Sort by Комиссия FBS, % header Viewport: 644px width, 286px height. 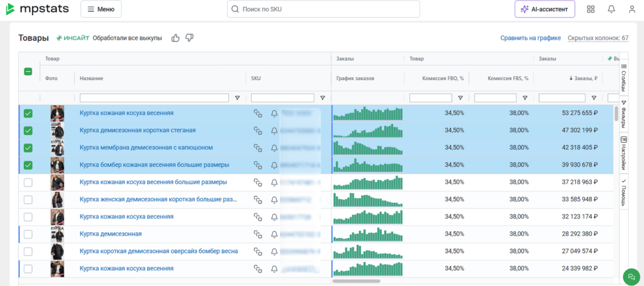(x=508, y=78)
